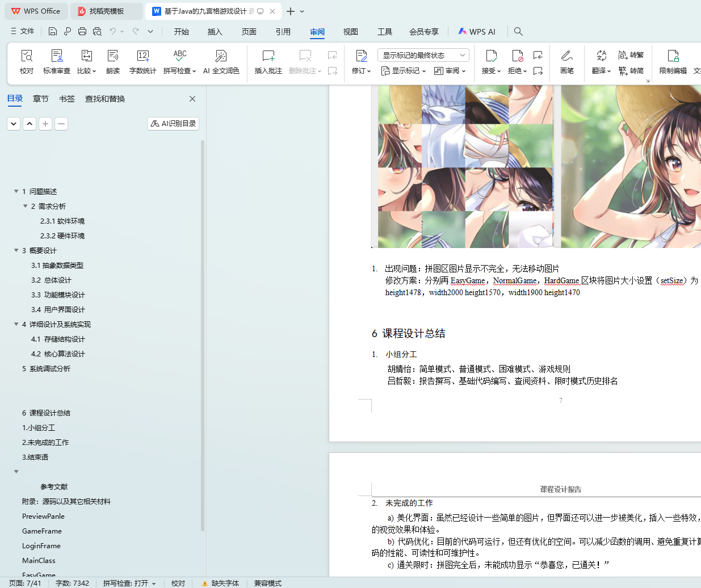
Task: Select the 画笔 ink pen tool
Action: pyautogui.click(x=566, y=62)
